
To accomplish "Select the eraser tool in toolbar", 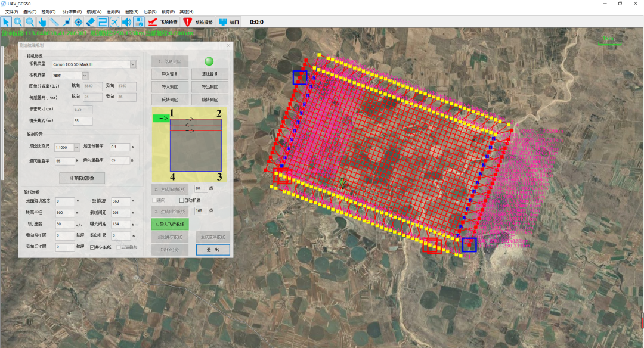I will 91,22.
